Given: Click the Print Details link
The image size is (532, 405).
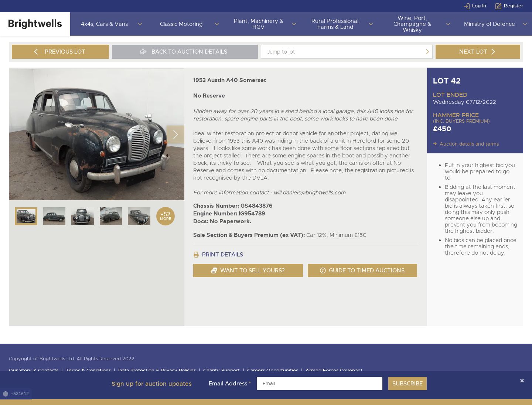Looking at the screenshot, I should [222, 255].
